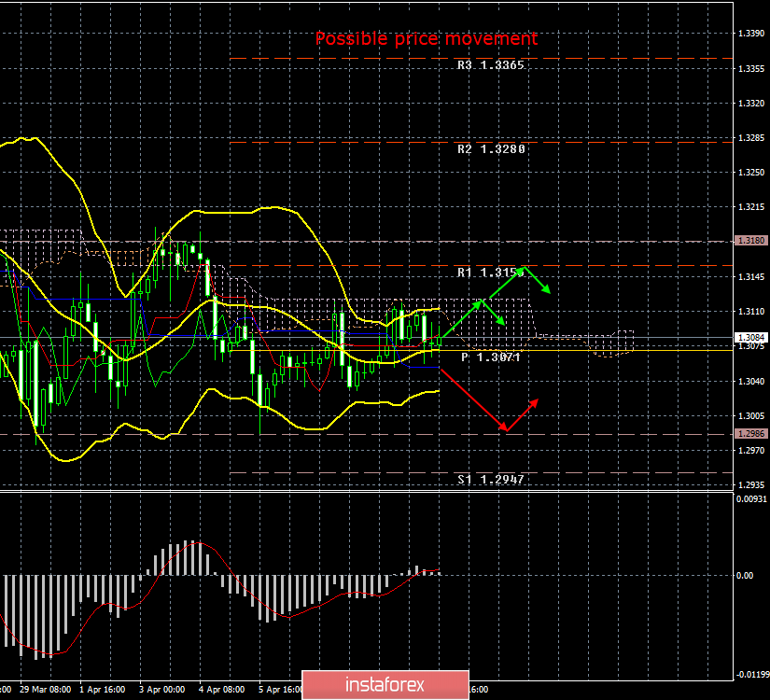
Task: Click the 4 Apr 08:00 time label
Action: click(221, 689)
